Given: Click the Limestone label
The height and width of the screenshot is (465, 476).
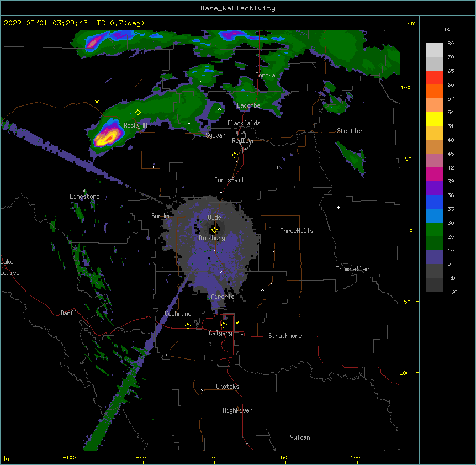Looking at the screenshot, I should pyautogui.click(x=84, y=197).
